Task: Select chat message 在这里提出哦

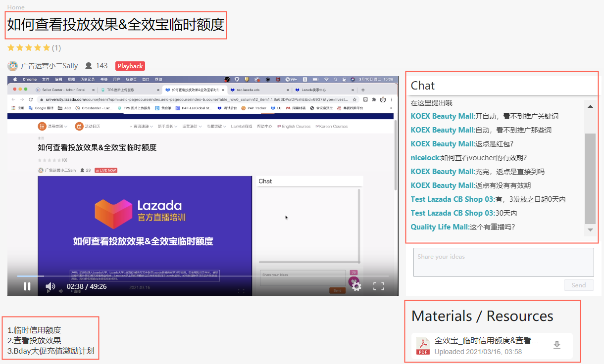Action: (432, 103)
